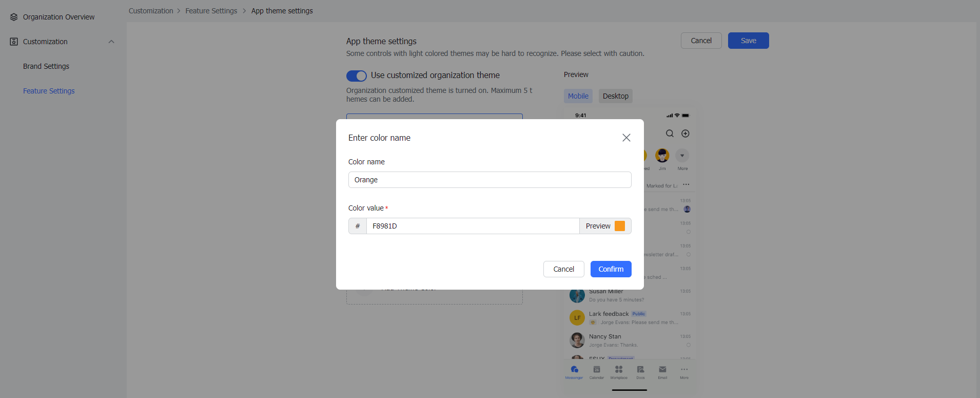
Task: Close the Enter color name dialog
Action: (x=626, y=138)
